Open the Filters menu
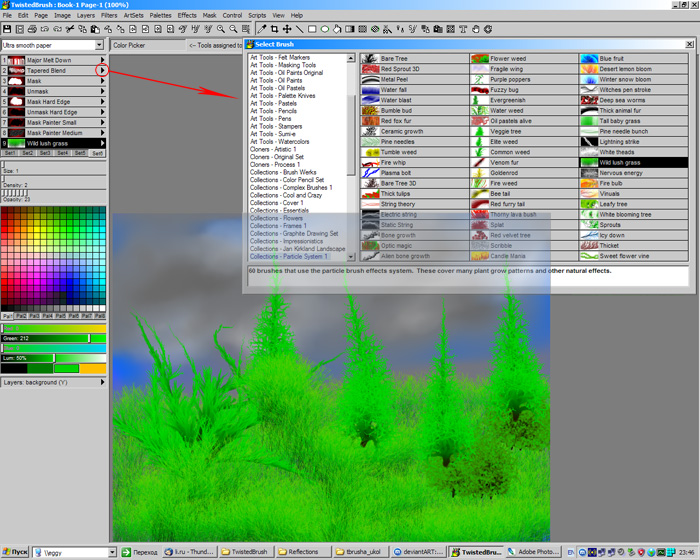This screenshot has height=560, width=700. click(109, 15)
